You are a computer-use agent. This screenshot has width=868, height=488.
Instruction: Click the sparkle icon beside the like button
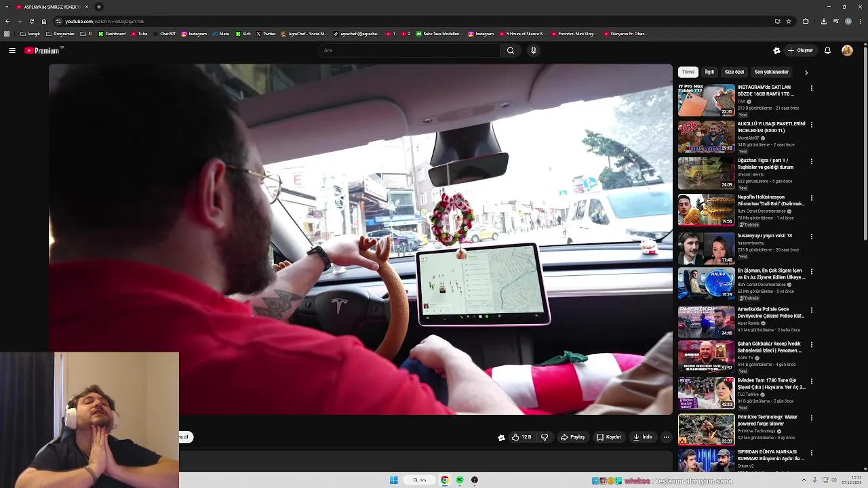[x=501, y=437]
